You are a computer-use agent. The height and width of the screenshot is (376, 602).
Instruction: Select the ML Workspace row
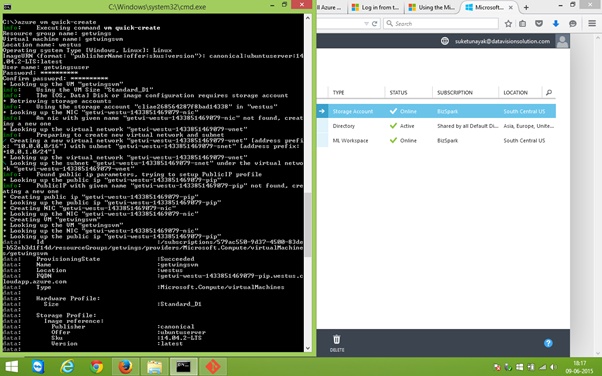[x=436, y=141]
